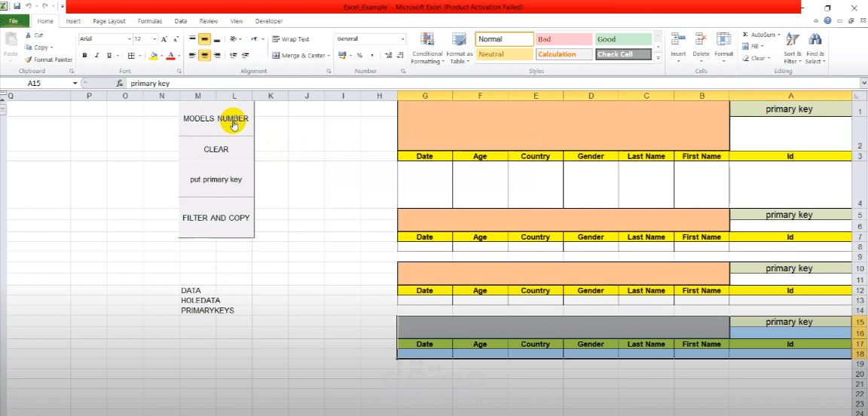
Task: Open Font dialog launcher
Action: coord(179,72)
